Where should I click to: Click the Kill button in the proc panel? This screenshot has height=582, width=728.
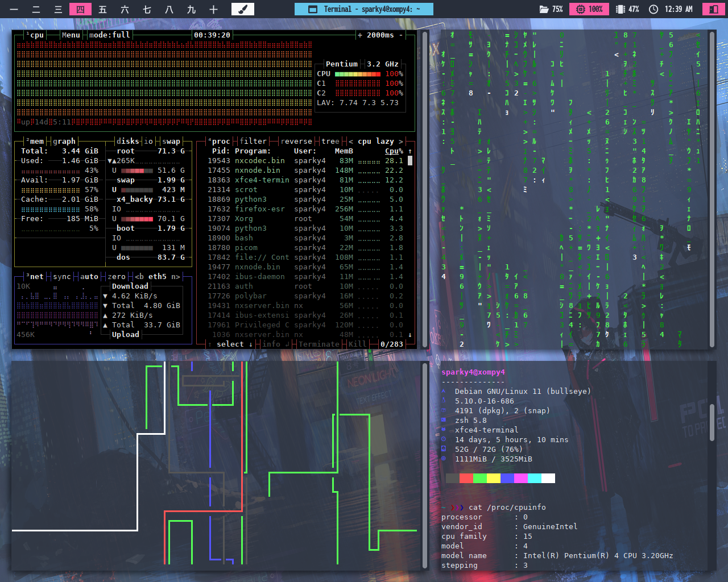[357, 344]
